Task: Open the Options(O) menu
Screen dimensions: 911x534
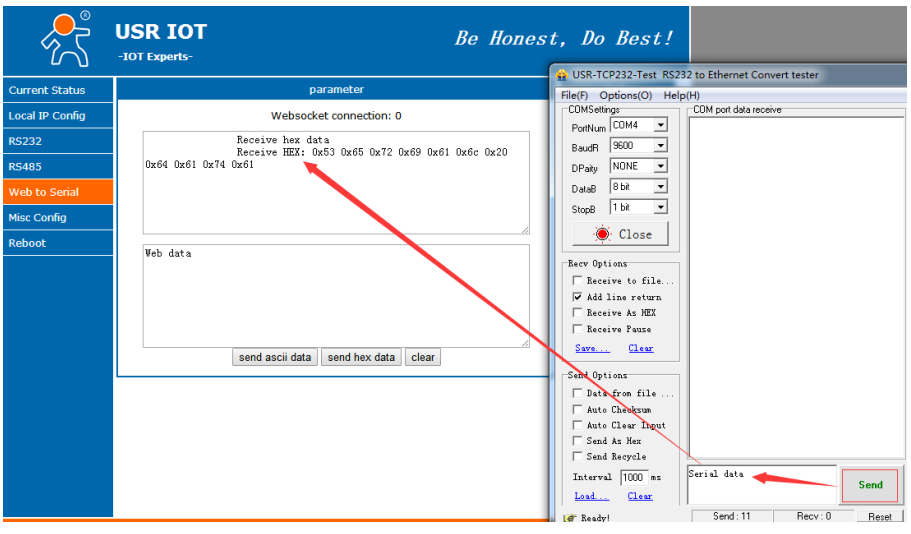Action: (x=626, y=95)
